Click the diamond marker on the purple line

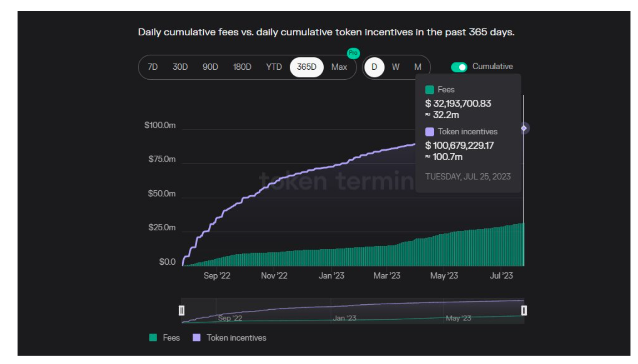524,128
